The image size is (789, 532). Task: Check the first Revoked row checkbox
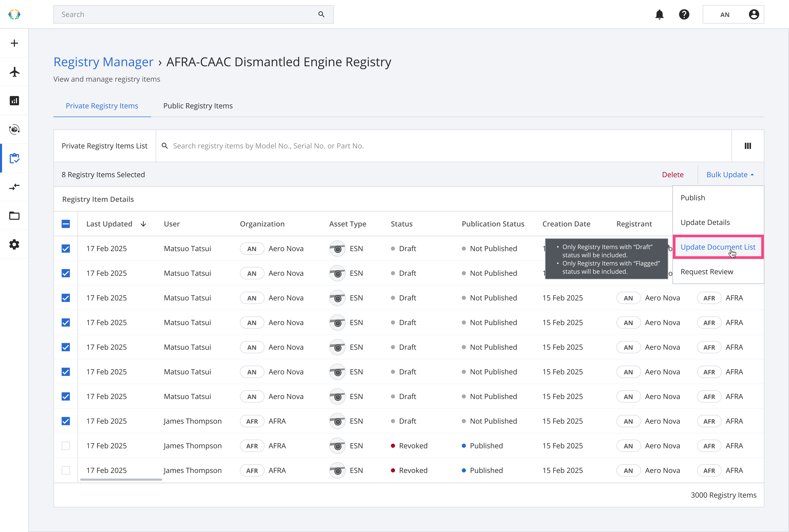(66, 446)
